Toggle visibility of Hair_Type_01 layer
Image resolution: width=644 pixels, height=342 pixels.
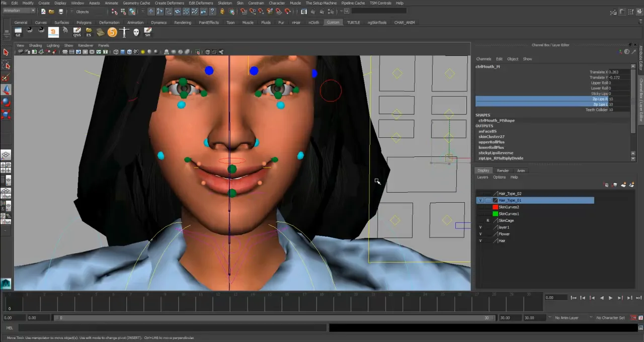click(x=480, y=200)
